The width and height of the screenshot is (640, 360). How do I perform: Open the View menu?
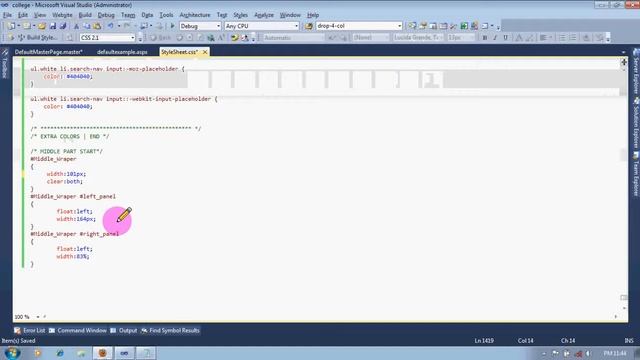click(40, 15)
